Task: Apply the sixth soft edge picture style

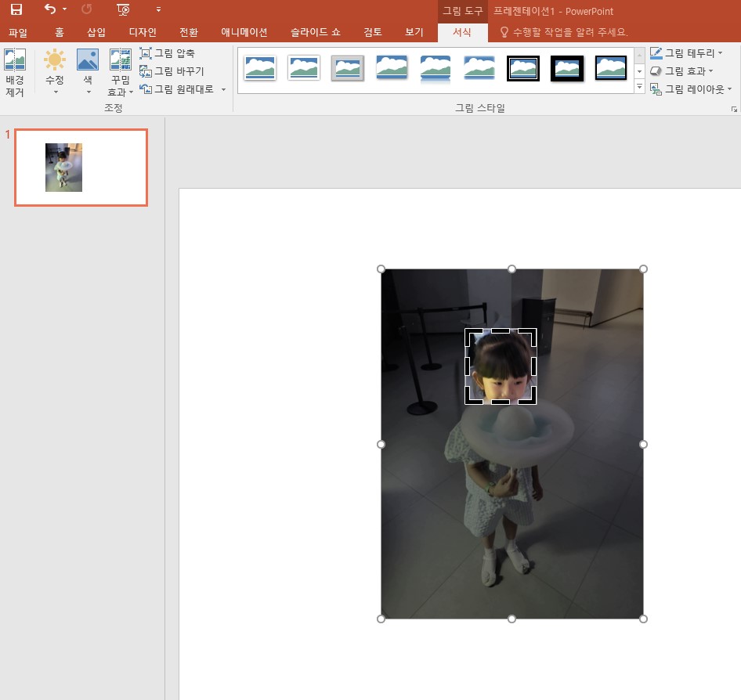Action: coord(479,68)
